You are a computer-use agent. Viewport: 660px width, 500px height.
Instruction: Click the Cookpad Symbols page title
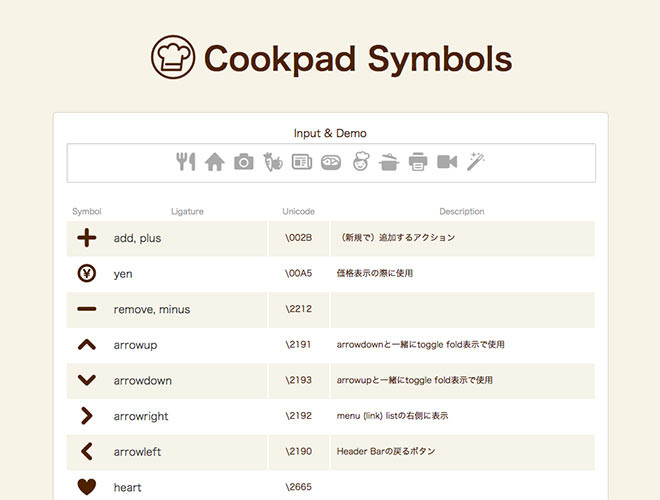pyautogui.click(x=358, y=59)
